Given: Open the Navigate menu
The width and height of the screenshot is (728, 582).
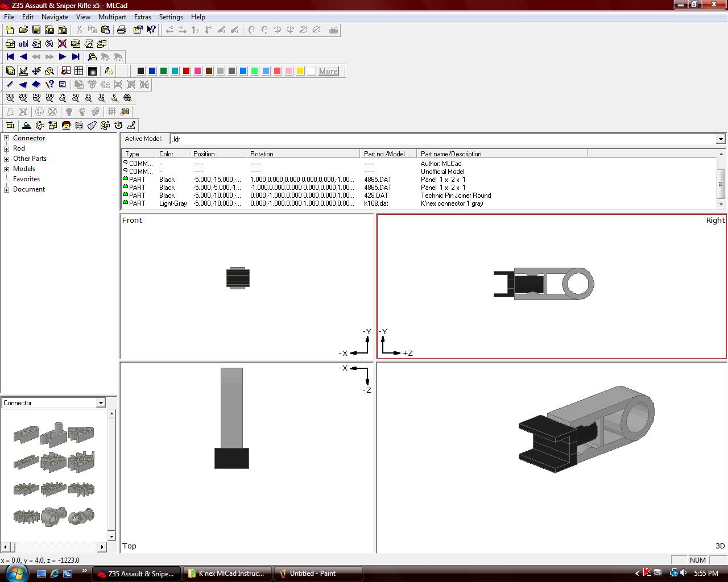Looking at the screenshot, I should pos(55,17).
